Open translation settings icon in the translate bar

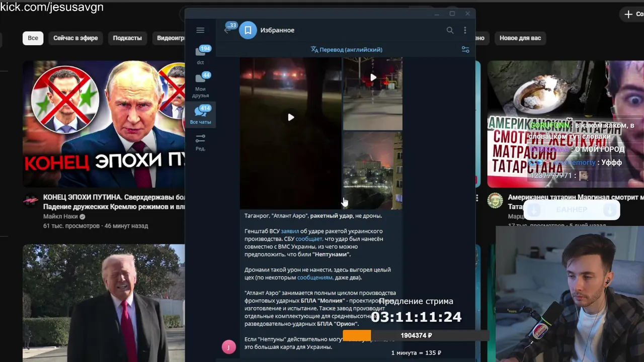[x=465, y=49]
